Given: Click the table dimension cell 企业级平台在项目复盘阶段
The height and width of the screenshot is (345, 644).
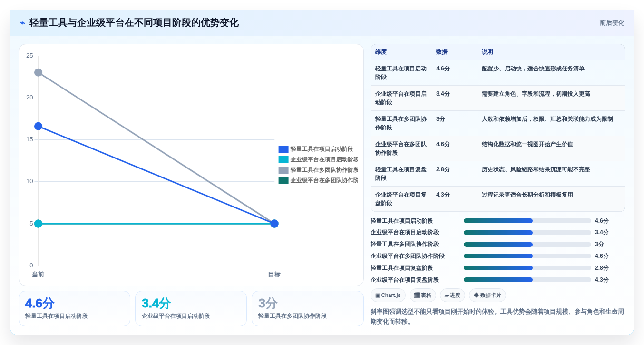Looking at the screenshot, I should (x=401, y=199).
